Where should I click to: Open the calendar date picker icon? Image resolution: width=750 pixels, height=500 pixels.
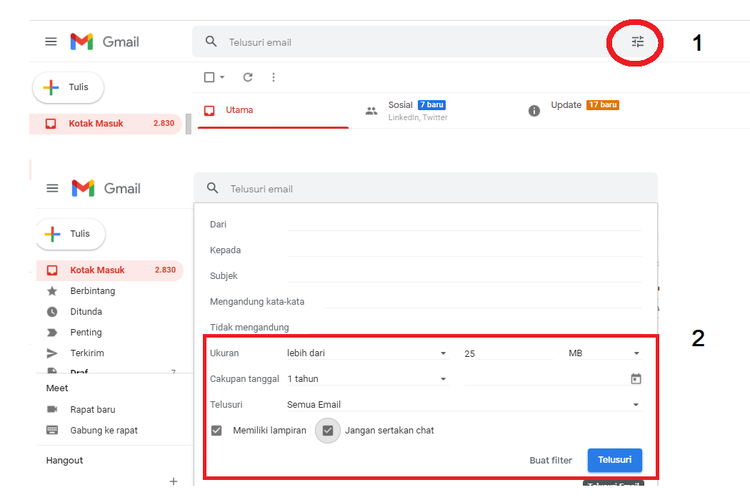point(636,379)
